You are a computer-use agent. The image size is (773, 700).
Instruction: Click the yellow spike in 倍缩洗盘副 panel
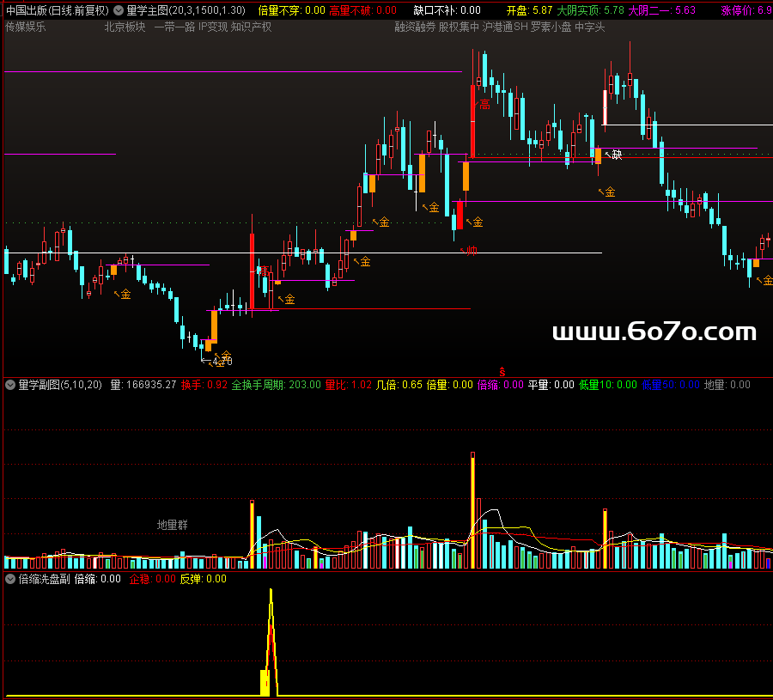[x=271, y=636]
